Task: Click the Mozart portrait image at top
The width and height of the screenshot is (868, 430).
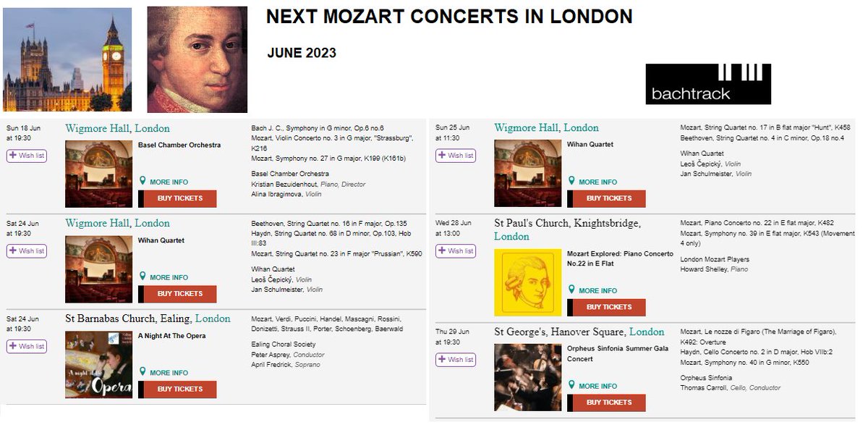Action: coord(197,59)
